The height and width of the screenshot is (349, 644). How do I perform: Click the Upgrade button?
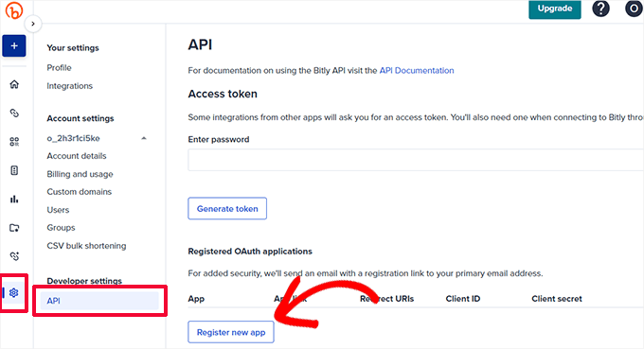click(x=554, y=9)
